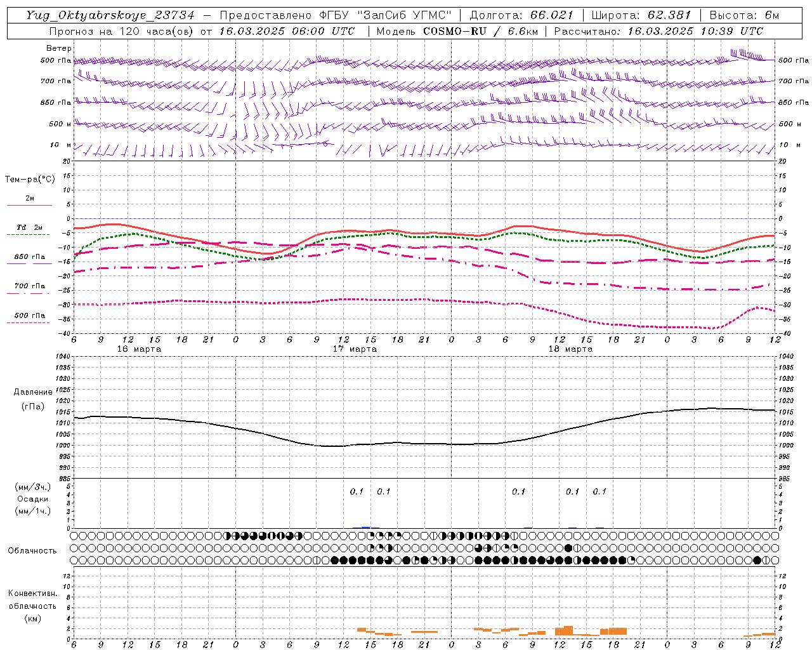This screenshot has height=650, width=812.
Task: Select the Высота: 6м header value
Action: (x=744, y=15)
